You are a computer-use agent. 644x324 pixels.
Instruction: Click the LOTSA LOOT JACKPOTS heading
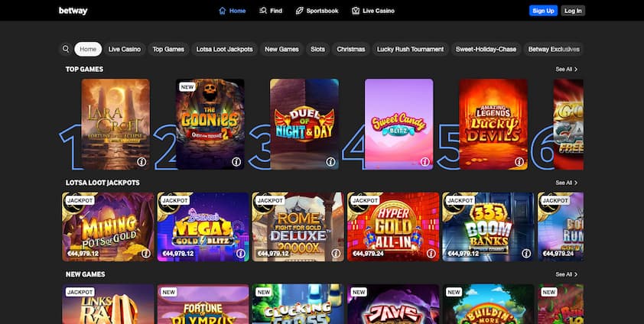102,183
